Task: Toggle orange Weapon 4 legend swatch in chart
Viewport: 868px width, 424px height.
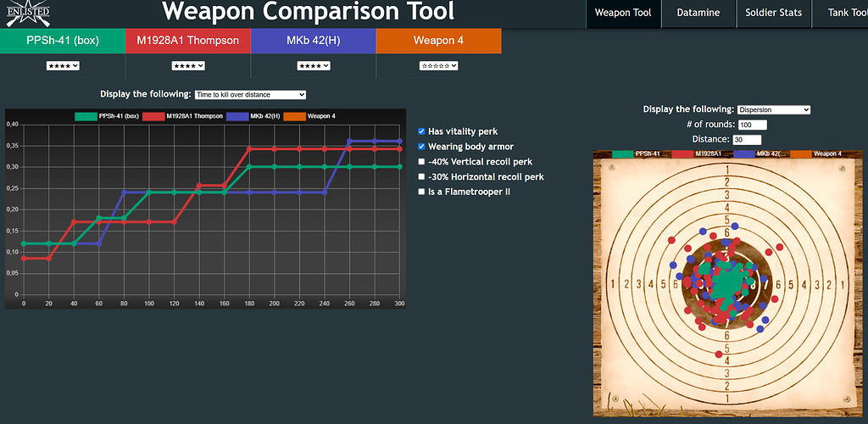Action: pyautogui.click(x=294, y=116)
